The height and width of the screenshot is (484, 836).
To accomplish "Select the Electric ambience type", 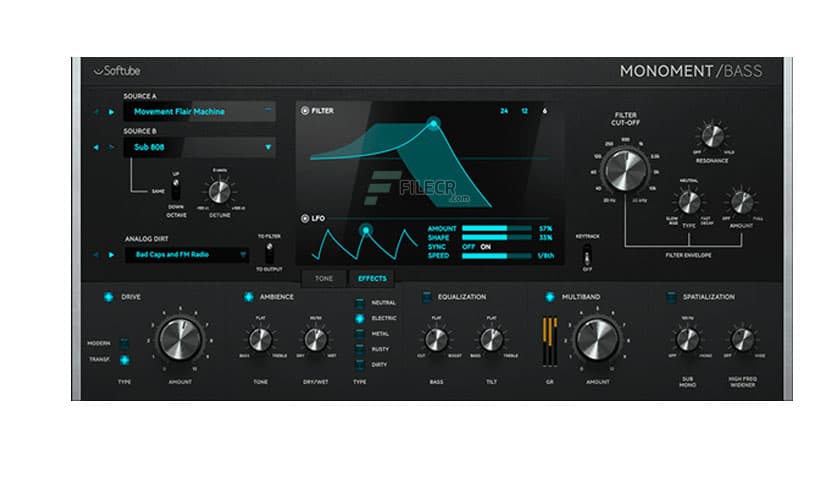I will coord(360,318).
